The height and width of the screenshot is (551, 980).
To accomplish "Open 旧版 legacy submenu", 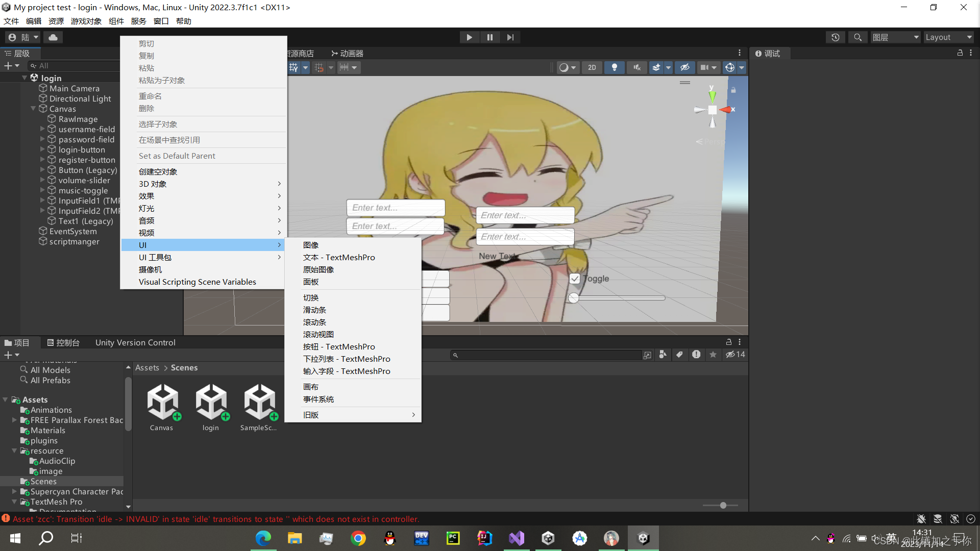I will (x=353, y=415).
